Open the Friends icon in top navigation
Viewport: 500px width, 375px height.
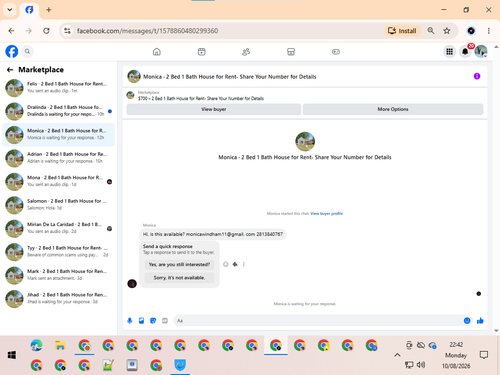[246, 52]
